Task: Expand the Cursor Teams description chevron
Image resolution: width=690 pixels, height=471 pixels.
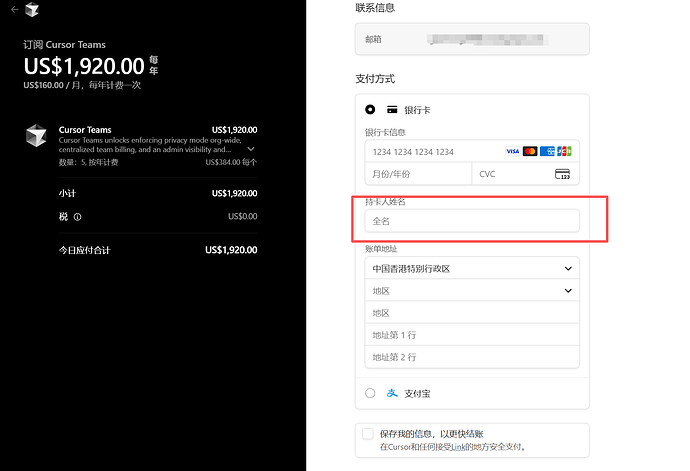Action: [251, 149]
